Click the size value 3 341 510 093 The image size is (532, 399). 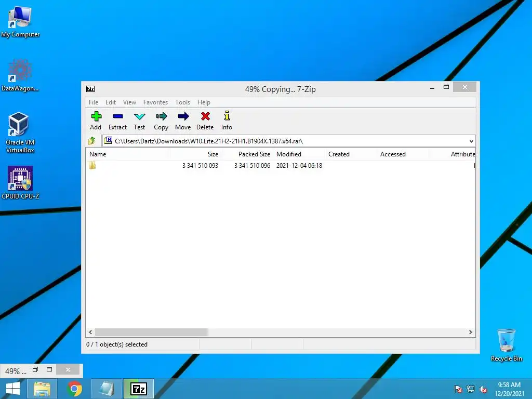pos(200,166)
